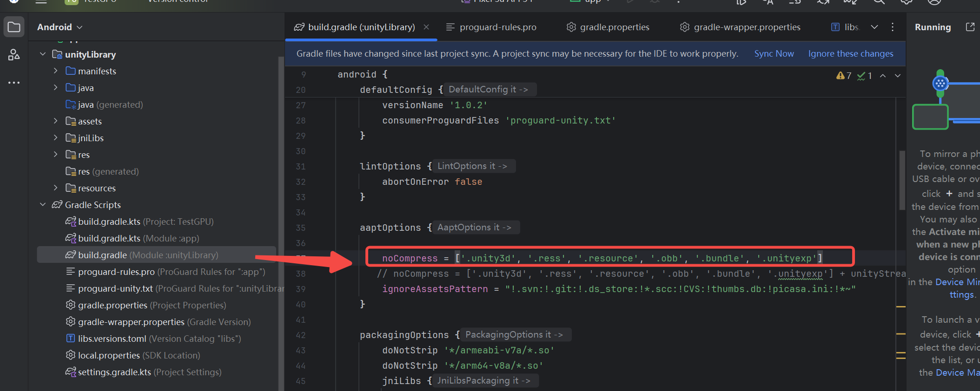This screenshot has height=391, width=980.
Task: Open the Android project view dropdown
Action: pos(60,27)
